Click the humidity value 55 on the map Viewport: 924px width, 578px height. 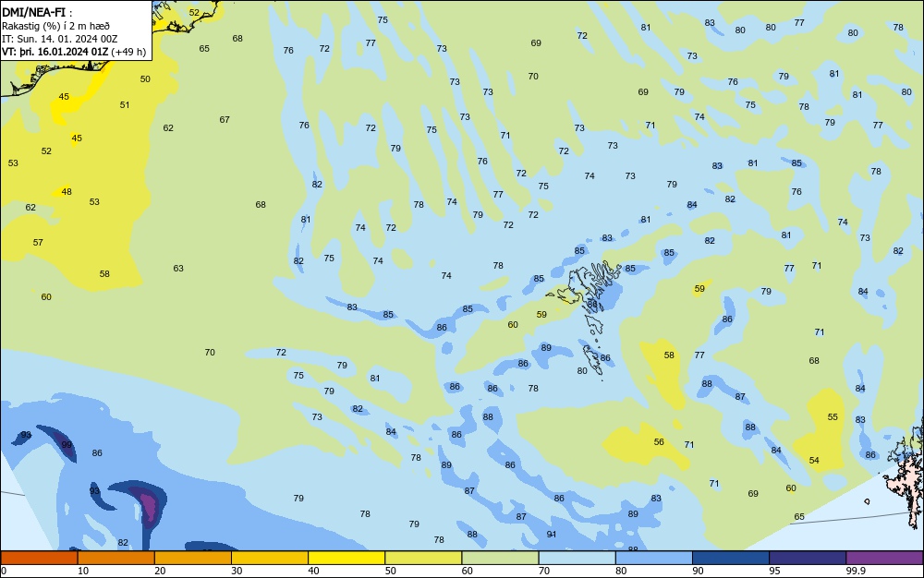[x=833, y=416]
